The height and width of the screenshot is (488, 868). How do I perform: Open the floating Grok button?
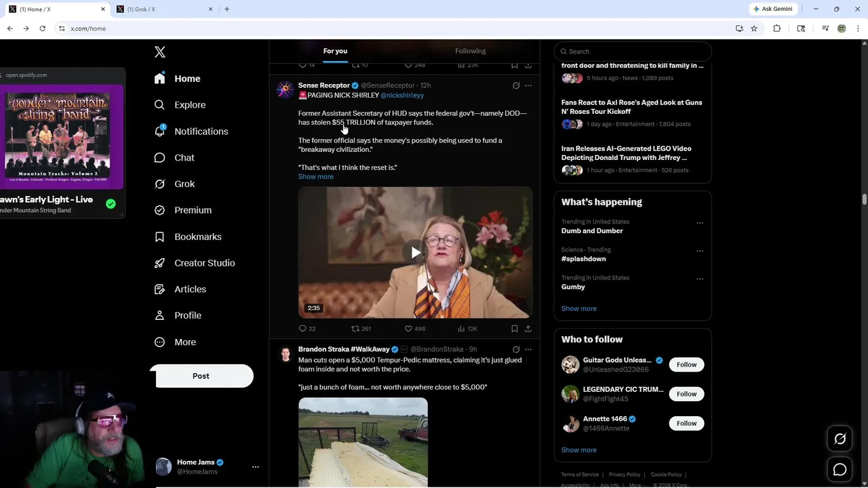click(840, 439)
